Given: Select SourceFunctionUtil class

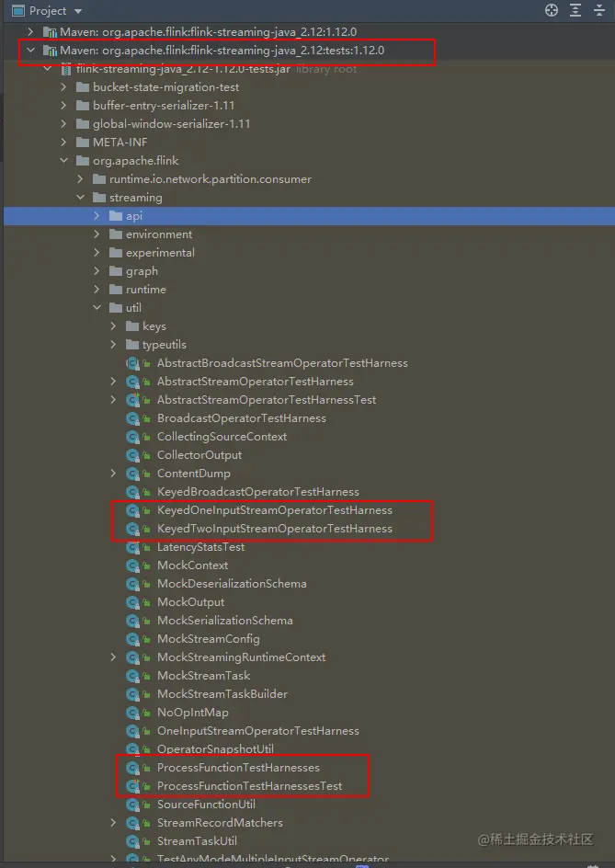Looking at the screenshot, I should tap(206, 805).
